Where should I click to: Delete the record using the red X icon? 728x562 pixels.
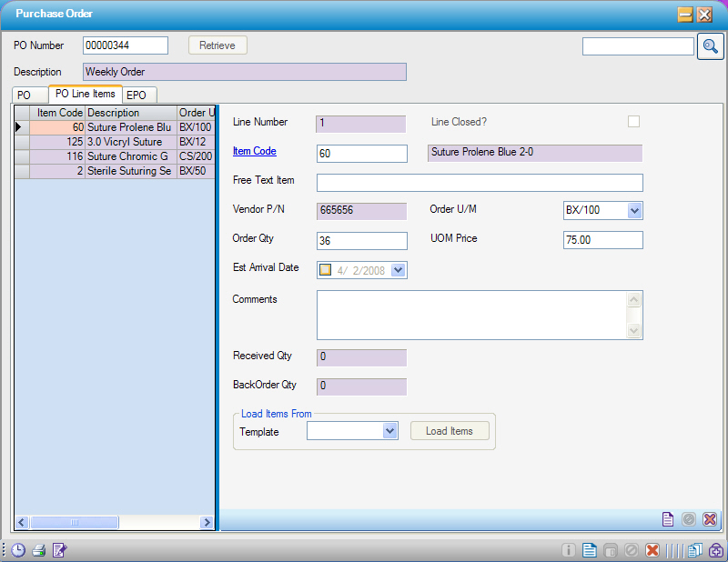(651, 550)
